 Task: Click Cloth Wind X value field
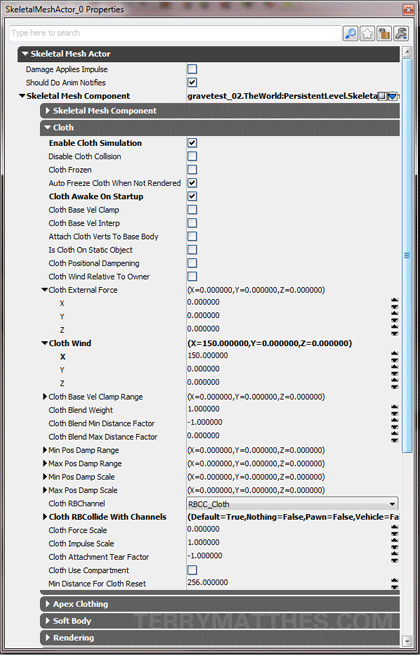tap(288, 355)
